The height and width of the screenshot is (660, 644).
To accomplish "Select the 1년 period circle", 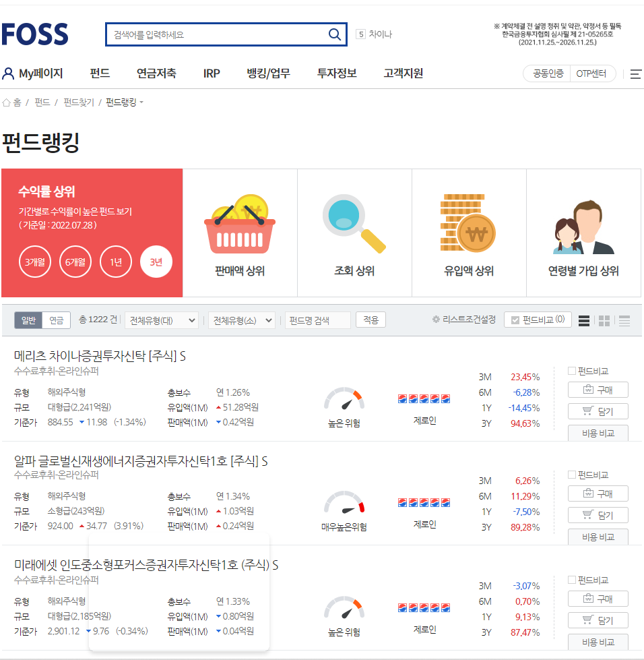I will [x=116, y=262].
